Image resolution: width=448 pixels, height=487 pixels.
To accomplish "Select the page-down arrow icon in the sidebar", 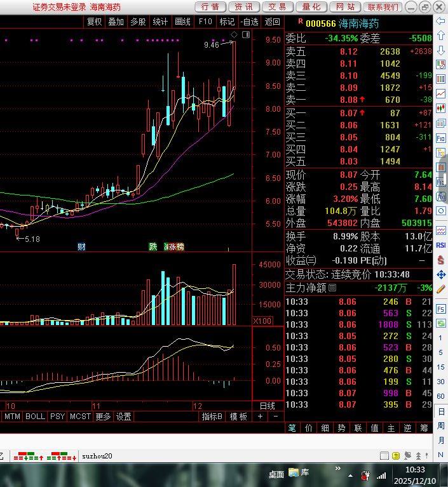I will pyautogui.click(x=440, y=50).
